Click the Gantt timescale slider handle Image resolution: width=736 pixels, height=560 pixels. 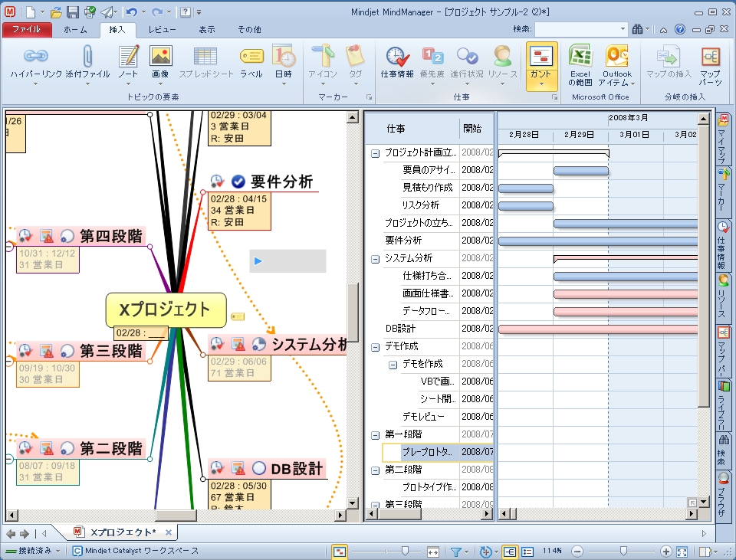tap(405, 551)
